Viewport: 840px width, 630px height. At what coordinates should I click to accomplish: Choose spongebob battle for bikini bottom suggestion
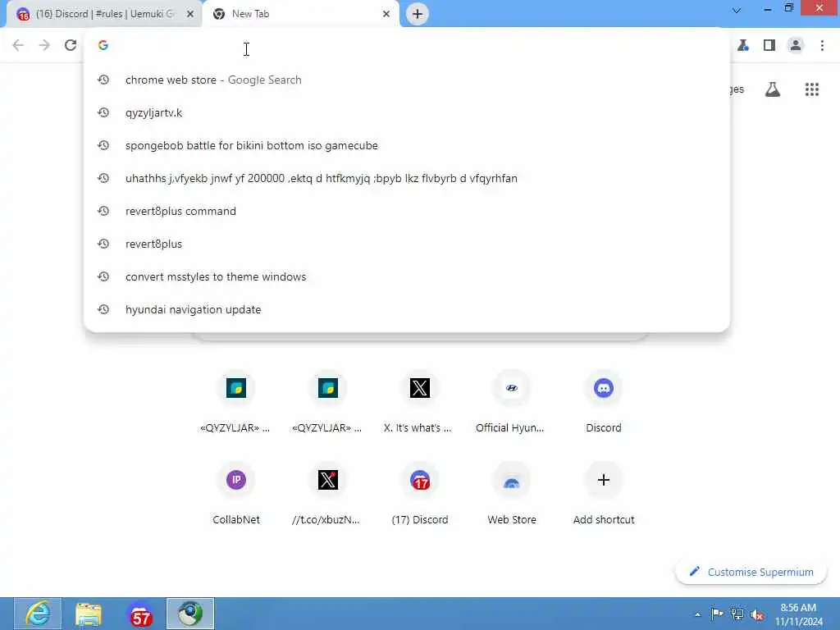[407, 145]
